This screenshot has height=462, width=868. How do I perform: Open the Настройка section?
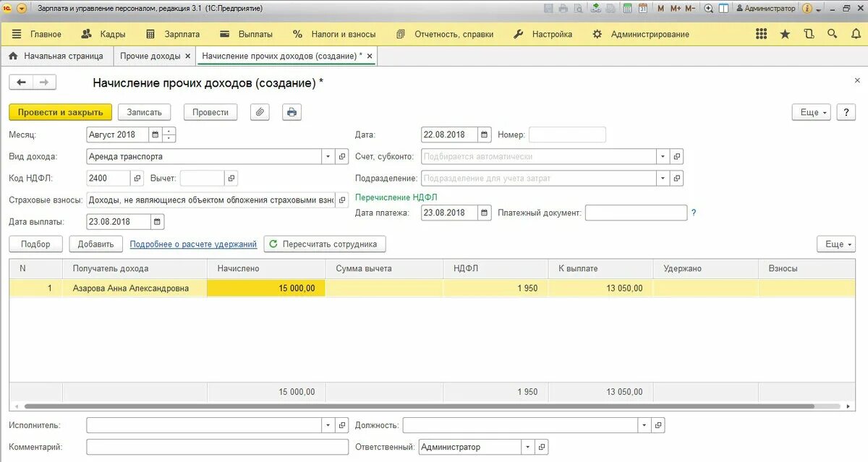point(542,34)
